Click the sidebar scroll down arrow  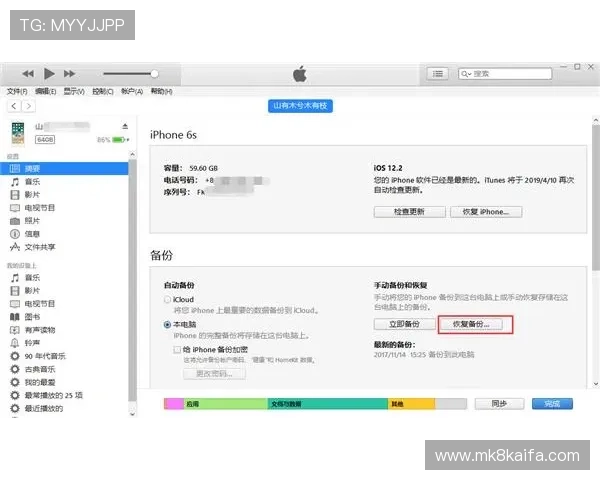[x=132, y=414]
